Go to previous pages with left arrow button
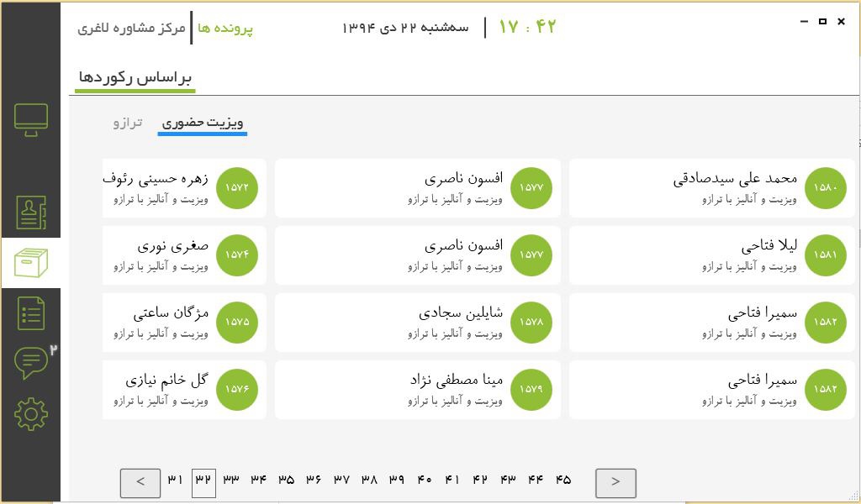This screenshot has height=504, width=861. [140, 482]
